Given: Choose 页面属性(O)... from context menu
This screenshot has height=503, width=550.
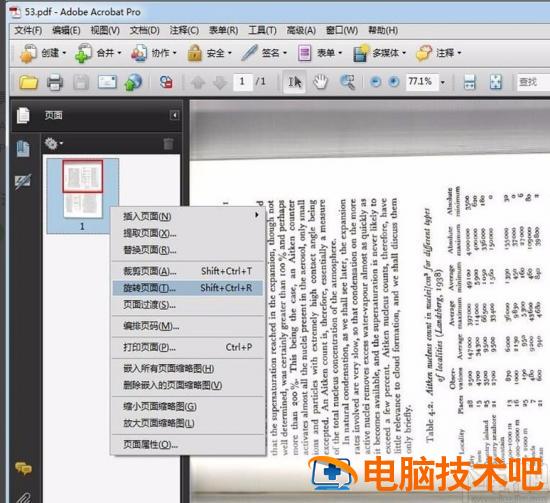Looking at the screenshot, I should [188, 445].
